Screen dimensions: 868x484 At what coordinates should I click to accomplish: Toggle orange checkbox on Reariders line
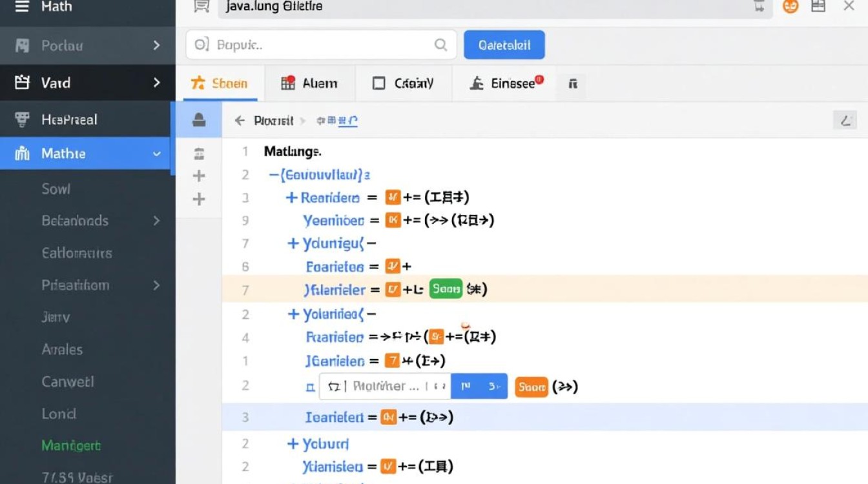[393, 197]
